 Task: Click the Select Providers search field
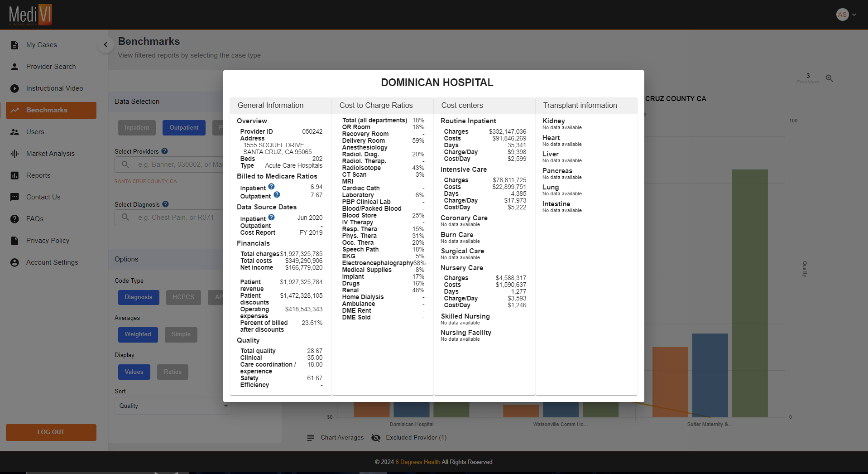(173, 164)
